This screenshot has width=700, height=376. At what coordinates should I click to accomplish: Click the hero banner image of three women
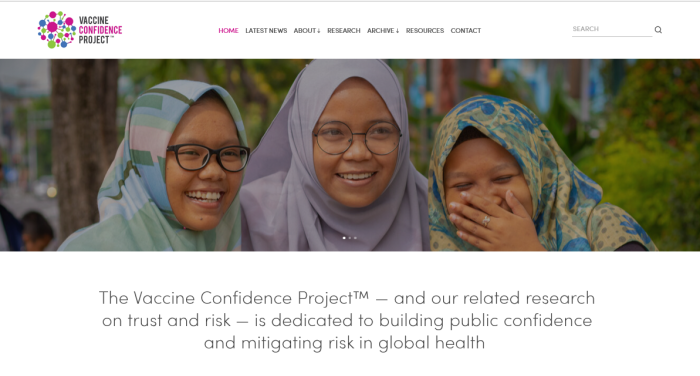350,155
